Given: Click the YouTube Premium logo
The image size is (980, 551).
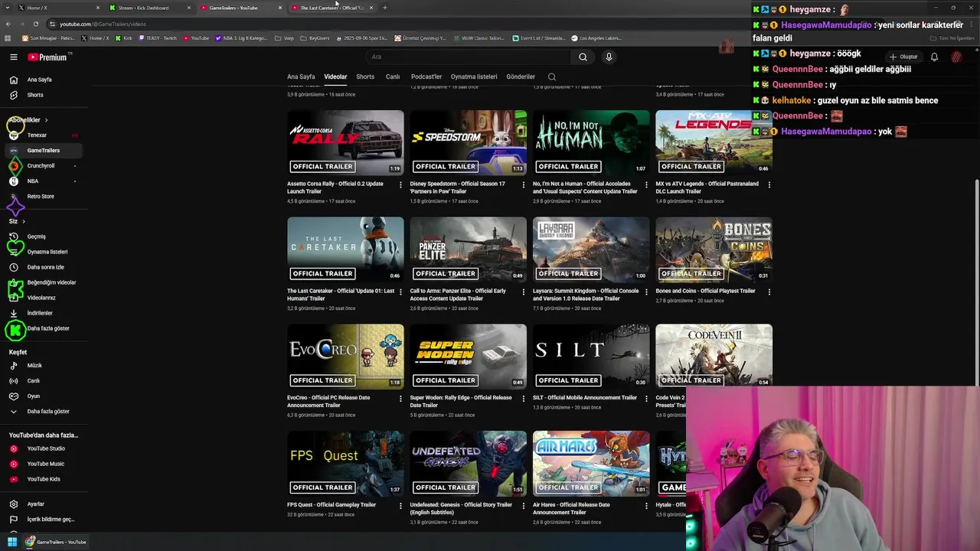Looking at the screenshot, I should tap(47, 57).
